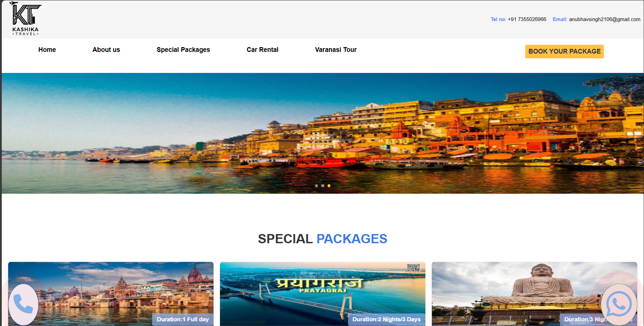Viewport: 644px width, 326px height.
Task: Click the phone number +91 7355026966
Action: click(527, 19)
